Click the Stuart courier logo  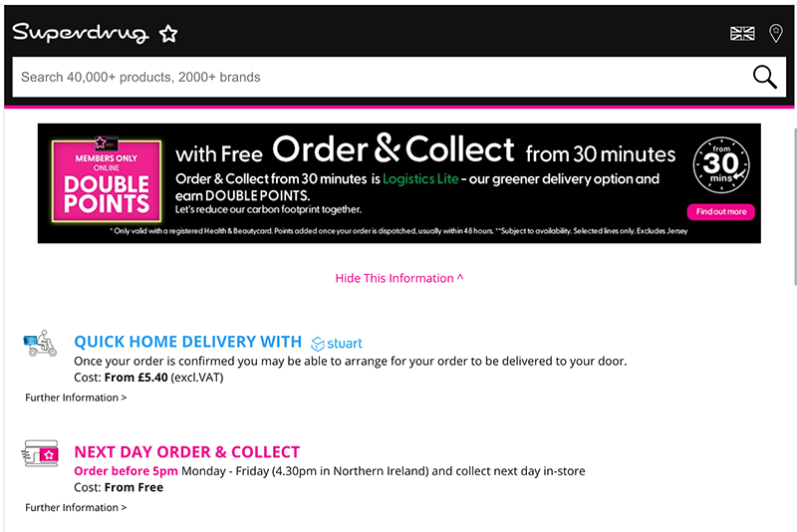[x=337, y=344]
